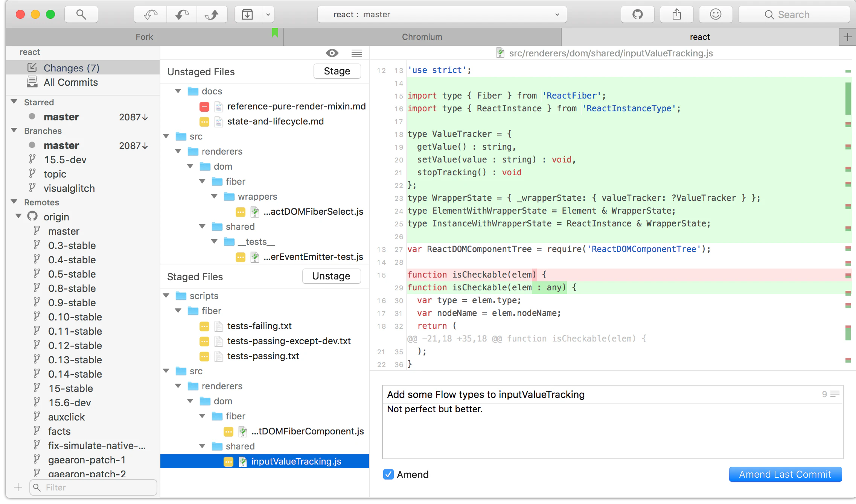Open the react : master branch selector
Viewport: 856px width, 504px height.
[x=442, y=15]
